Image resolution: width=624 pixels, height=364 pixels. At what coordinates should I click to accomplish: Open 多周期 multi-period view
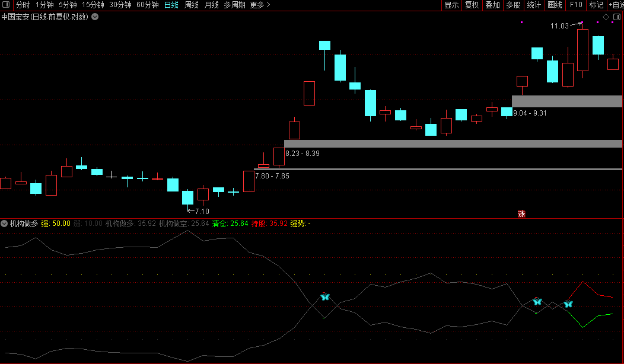click(234, 5)
